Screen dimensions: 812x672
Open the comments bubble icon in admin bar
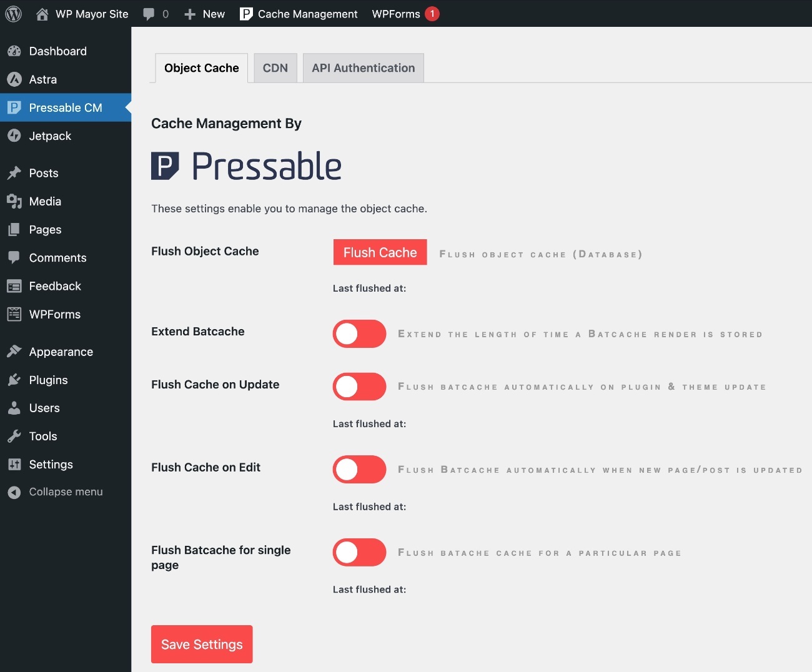tap(149, 14)
